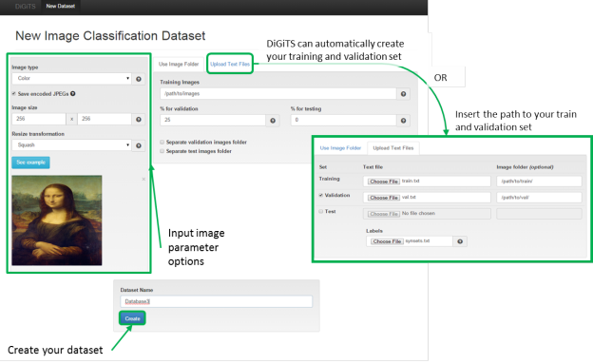This screenshot has height=364, width=593.
Task: Click the Text file column header
Action: (x=373, y=167)
